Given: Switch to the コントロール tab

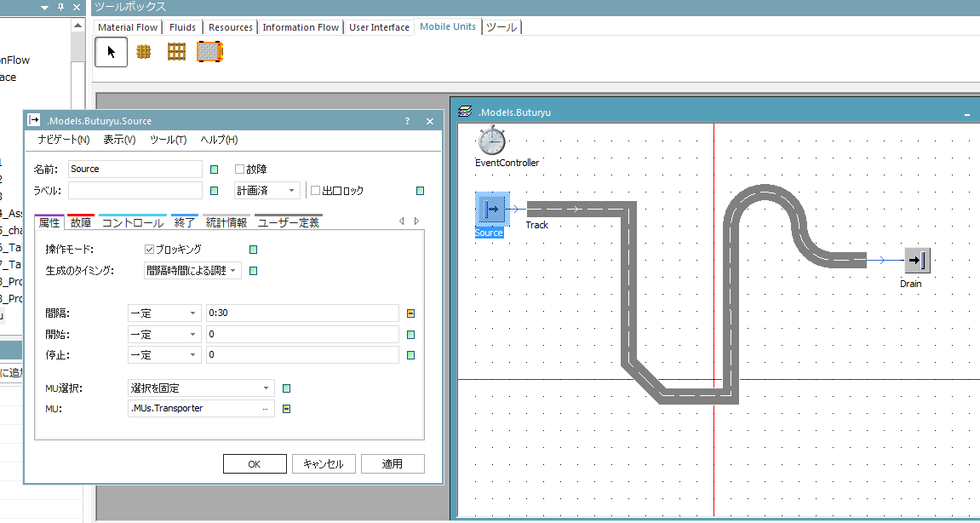Looking at the screenshot, I should (133, 222).
